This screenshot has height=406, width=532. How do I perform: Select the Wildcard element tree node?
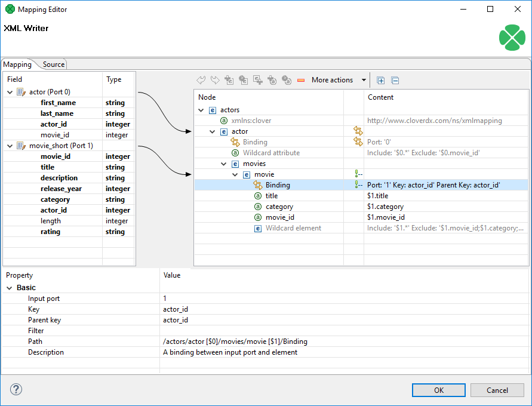293,228
